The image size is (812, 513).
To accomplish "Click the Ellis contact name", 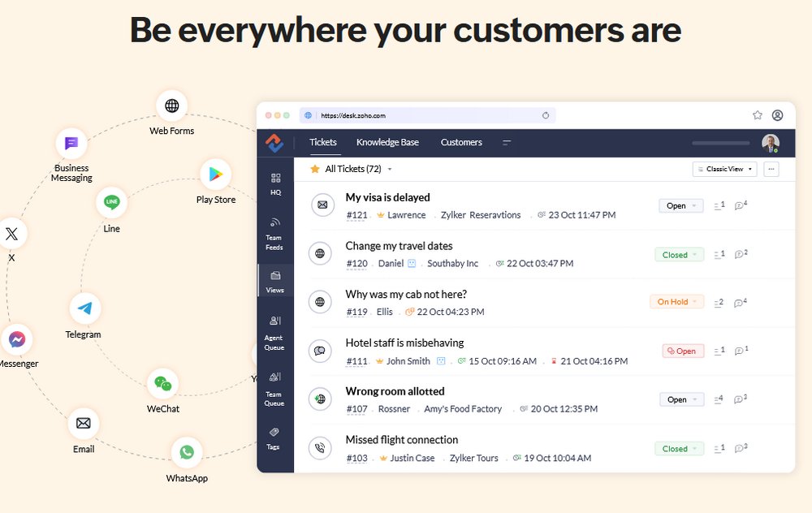I will point(385,313).
